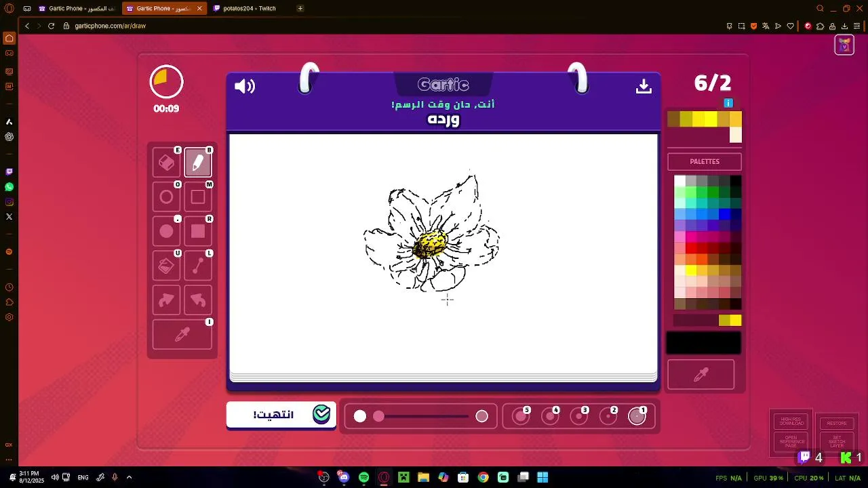Open a new browser tab
The width and height of the screenshot is (868, 488).
point(300,8)
